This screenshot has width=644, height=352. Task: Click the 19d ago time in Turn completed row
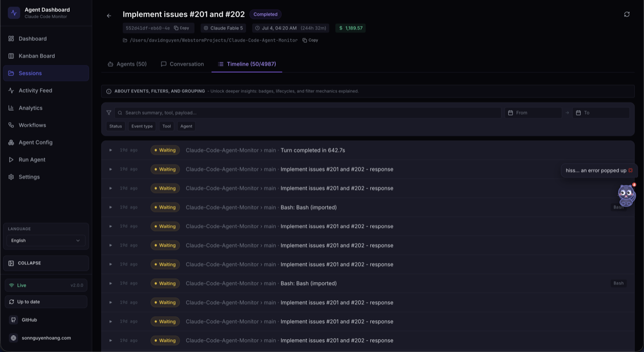tap(129, 150)
